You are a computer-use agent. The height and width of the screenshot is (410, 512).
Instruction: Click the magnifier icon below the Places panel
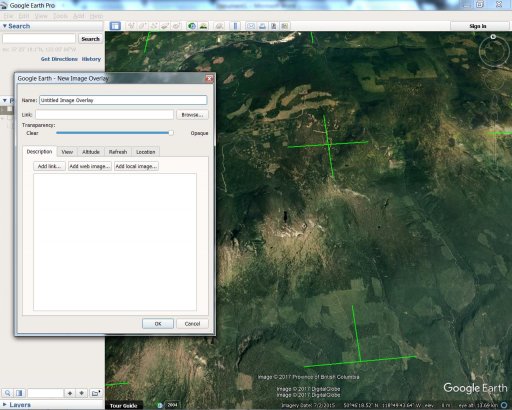coord(8,393)
